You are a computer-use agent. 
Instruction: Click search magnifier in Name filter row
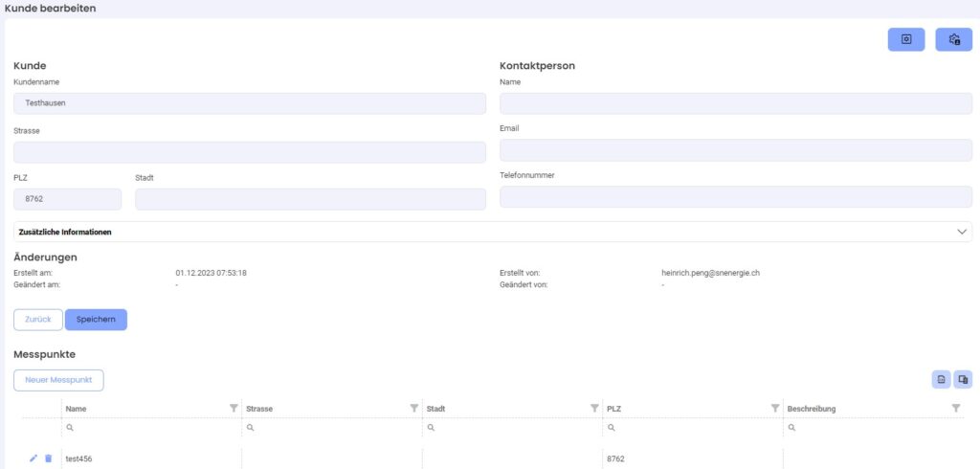click(70, 428)
